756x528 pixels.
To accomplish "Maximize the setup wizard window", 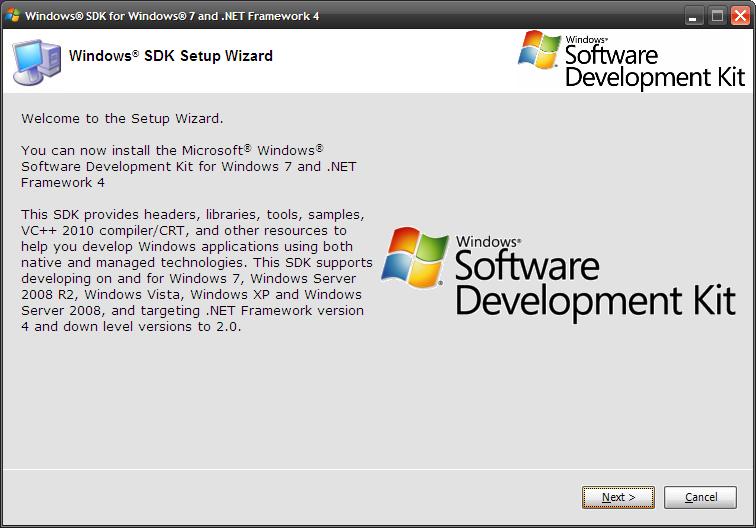I will point(717,16).
